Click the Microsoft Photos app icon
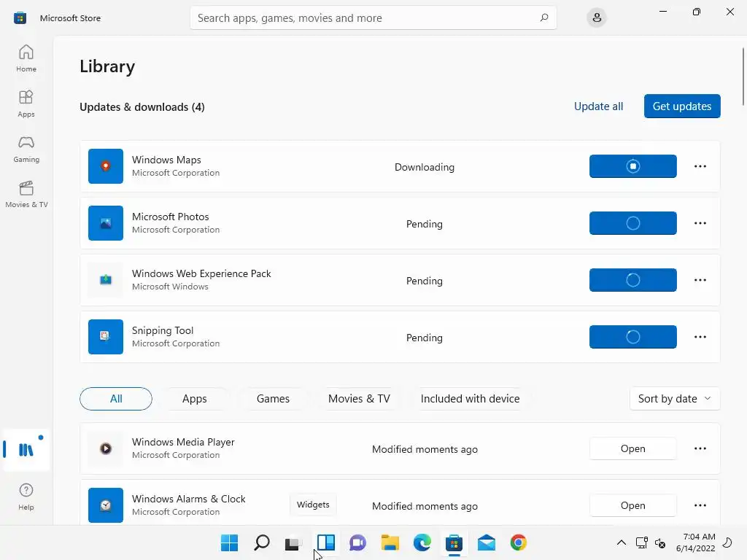Screen dimensions: 747x560 106,223
